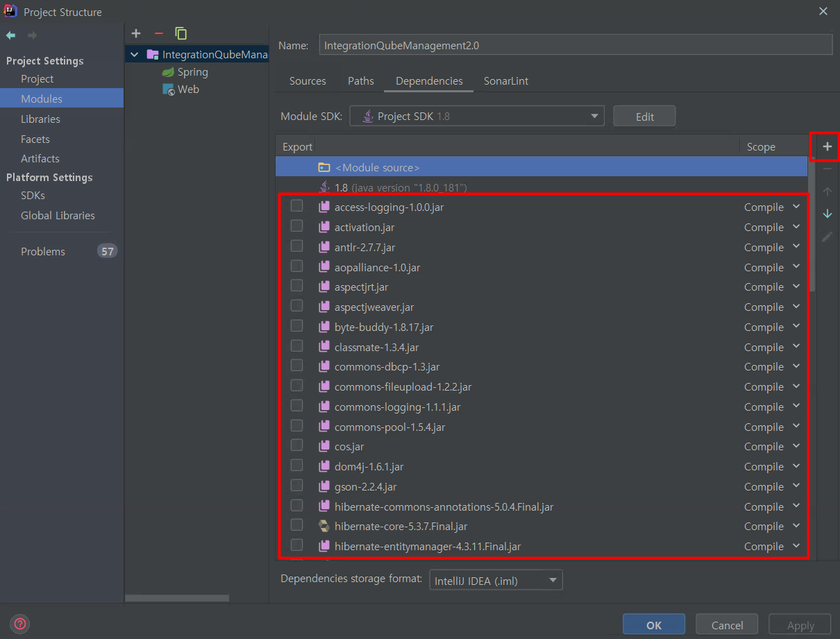Click the Cancel button
The width and height of the screenshot is (840, 639).
click(x=727, y=625)
